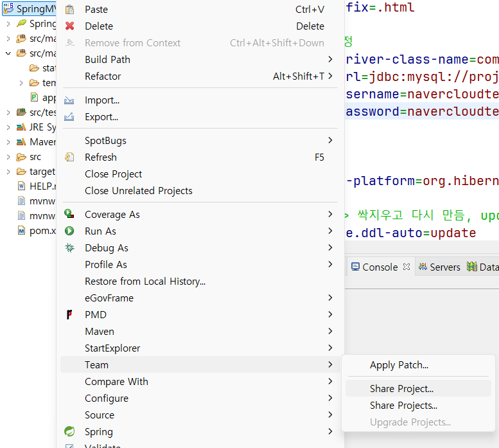Open the Refactor submenu
This screenshot has height=448, width=499.
[200, 76]
